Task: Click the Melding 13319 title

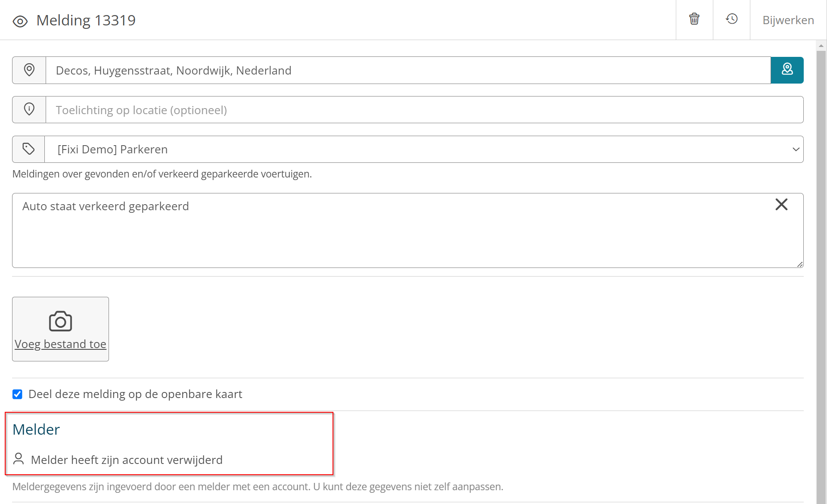Action: (x=86, y=20)
